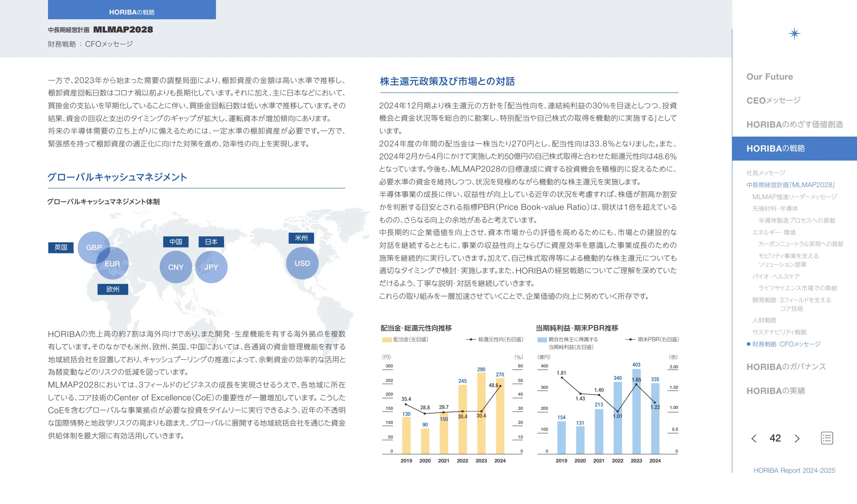Viewport: 857px width, 504px height.
Task: Open サステナビリティ戦略 sidebar link
Action: point(779,332)
